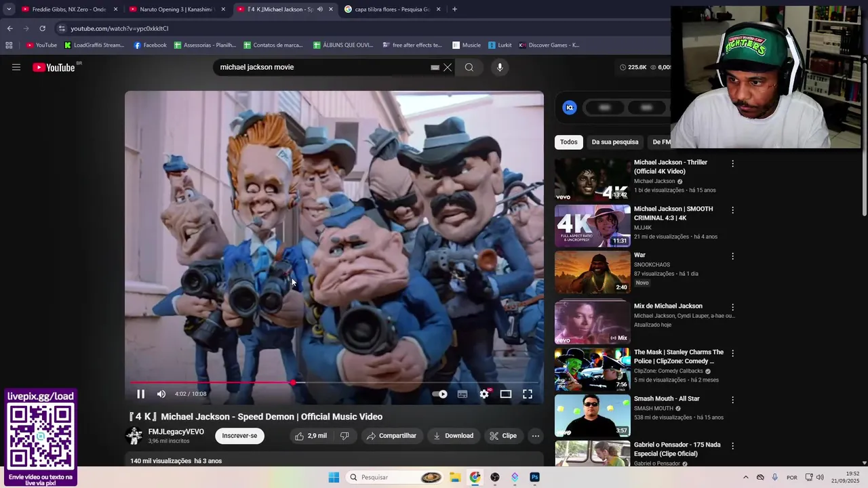Screen dimensions: 868x488
Task: Enter fullscreen mode
Action: [528, 394]
